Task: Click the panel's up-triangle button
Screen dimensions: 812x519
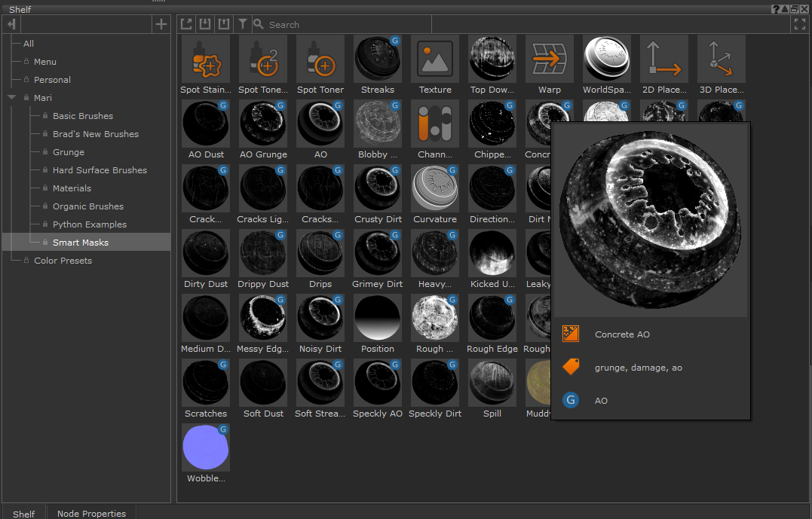Action: click(x=785, y=9)
